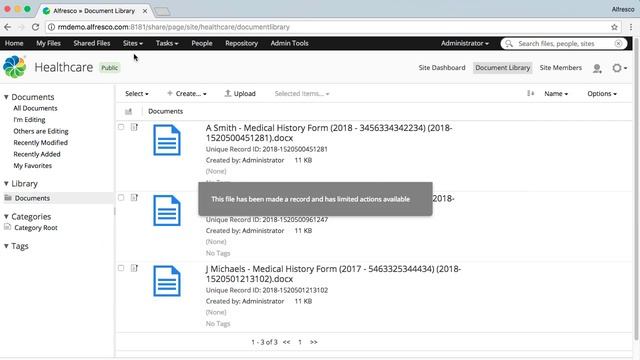Reload the page with the refresh icon
This screenshot has height=360, width=640.
36,27
